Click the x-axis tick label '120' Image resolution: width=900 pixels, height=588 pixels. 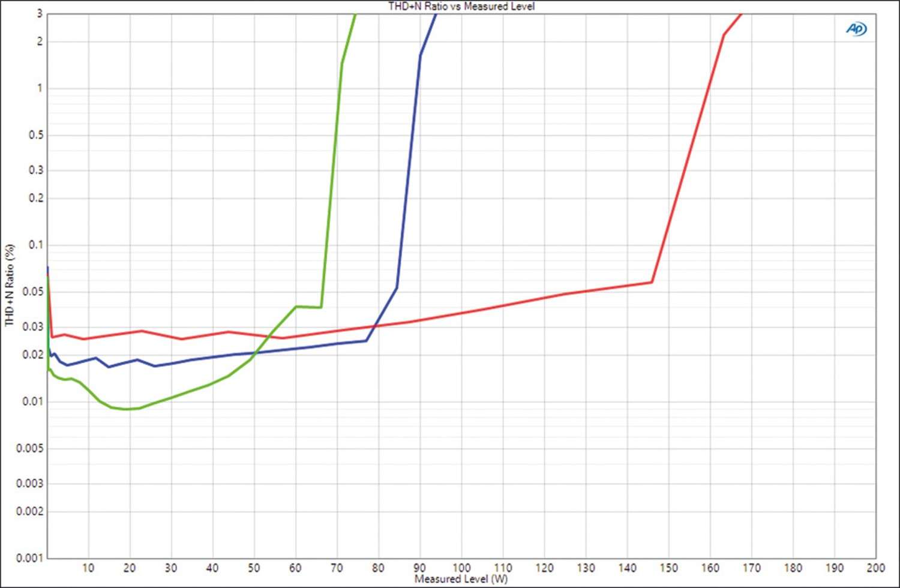point(544,568)
